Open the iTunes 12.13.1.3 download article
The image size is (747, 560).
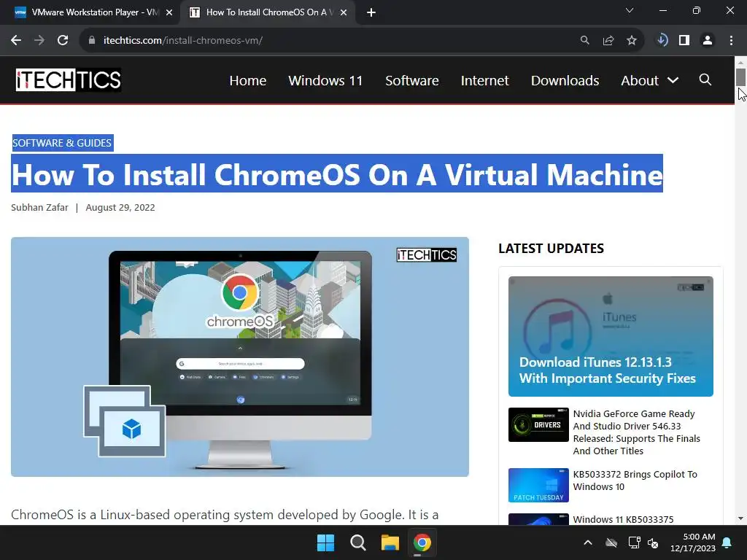tap(611, 336)
